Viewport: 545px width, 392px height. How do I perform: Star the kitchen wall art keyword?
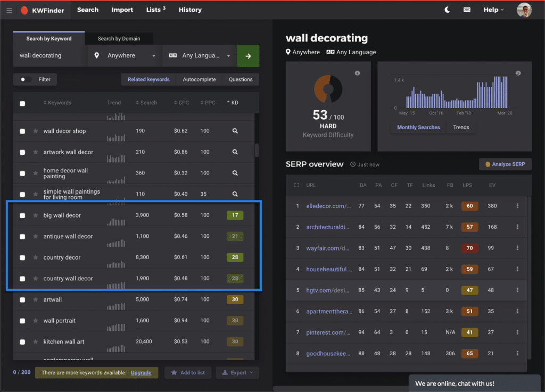(x=36, y=341)
